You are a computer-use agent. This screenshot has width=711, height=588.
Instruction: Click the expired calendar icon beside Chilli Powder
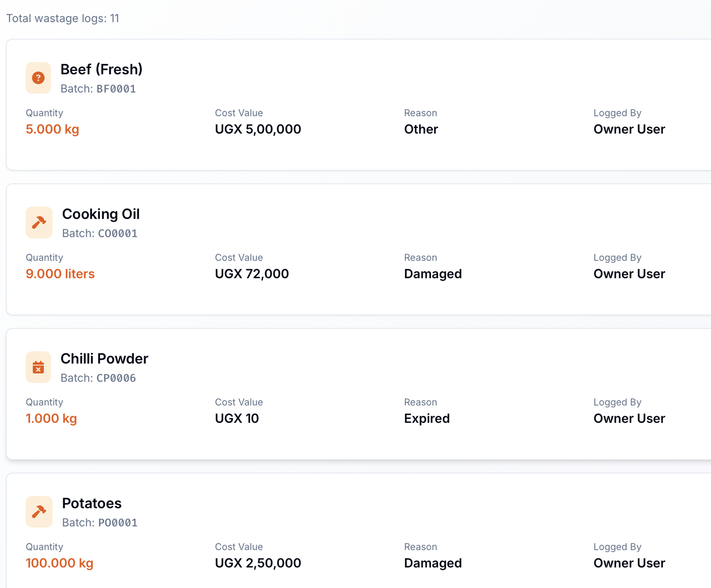(38, 367)
